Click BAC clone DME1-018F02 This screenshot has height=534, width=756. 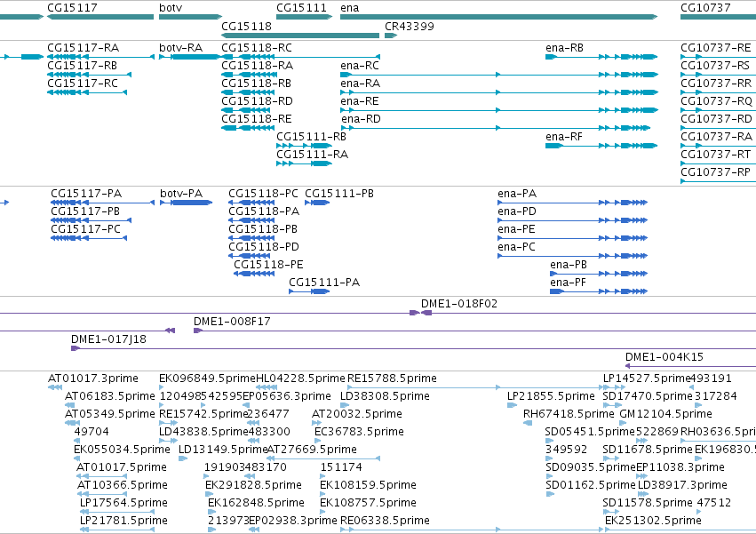click(459, 304)
